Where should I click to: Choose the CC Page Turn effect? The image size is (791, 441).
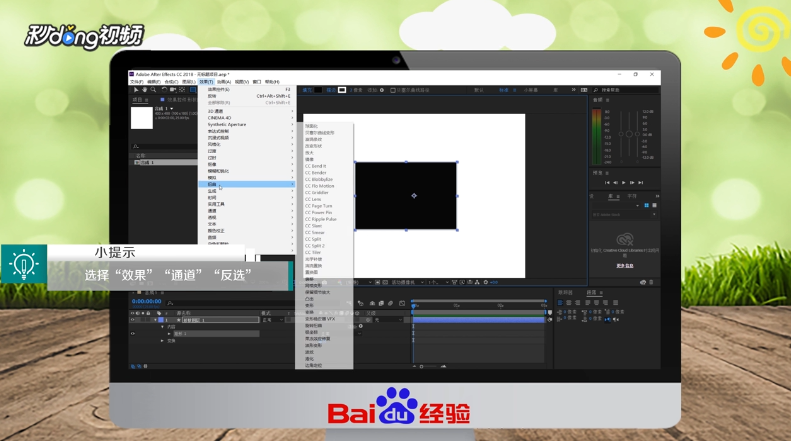click(x=318, y=206)
